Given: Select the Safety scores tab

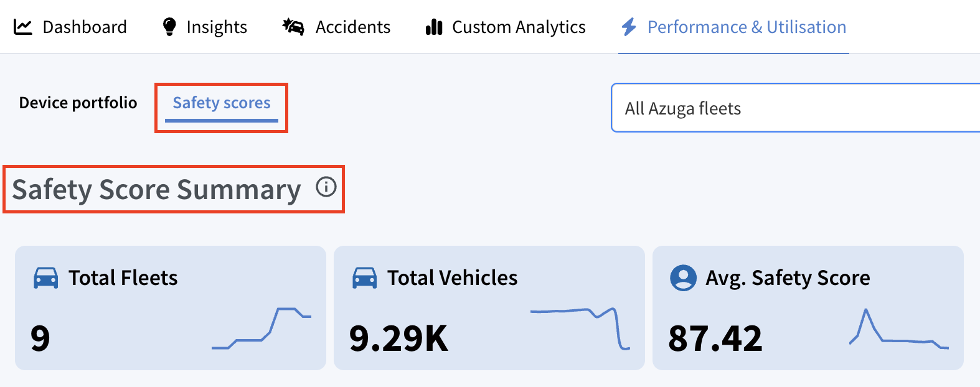Looking at the screenshot, I should click(x=222, y=103).
